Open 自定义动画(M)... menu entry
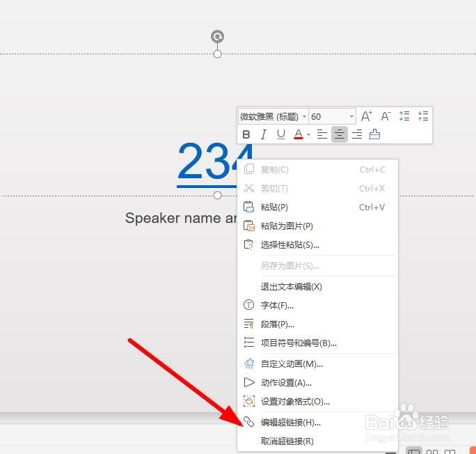Viewport: 476px width, 454px height. pos(317,363)
